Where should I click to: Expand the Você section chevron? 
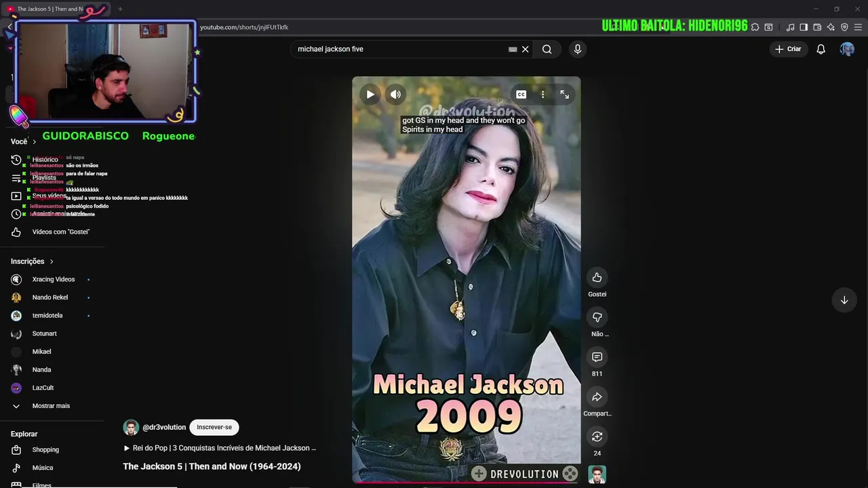(34, 142)
